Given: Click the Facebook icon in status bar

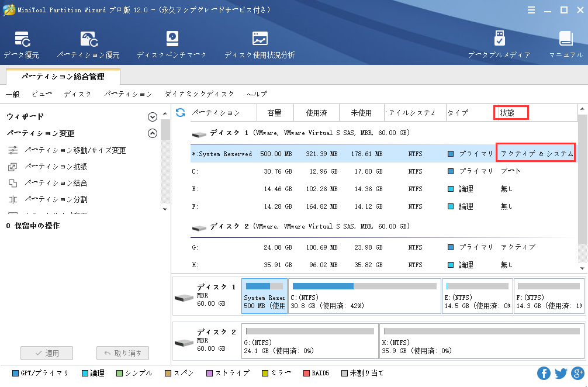Looking at the screenshot, I should (544, 372).
